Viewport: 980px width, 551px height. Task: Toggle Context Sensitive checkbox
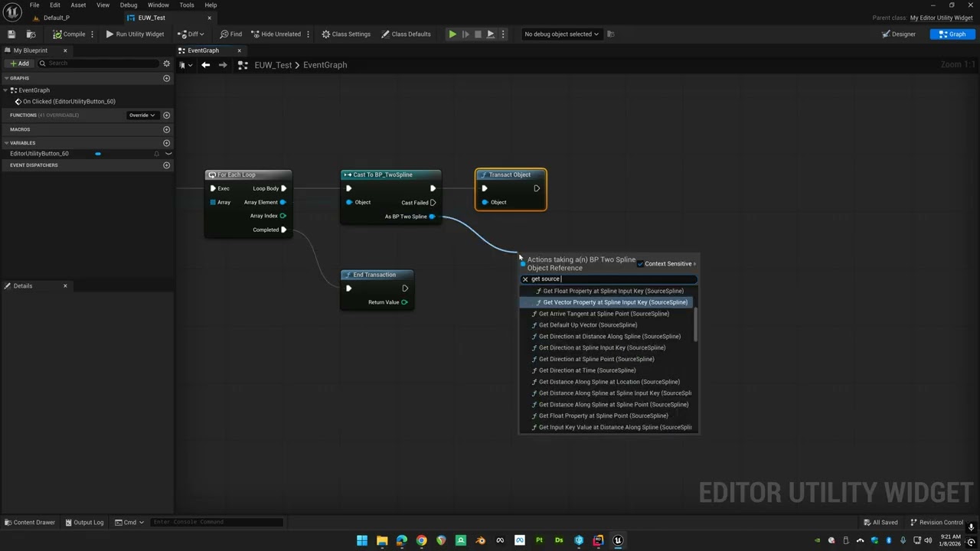pos(640,264)
